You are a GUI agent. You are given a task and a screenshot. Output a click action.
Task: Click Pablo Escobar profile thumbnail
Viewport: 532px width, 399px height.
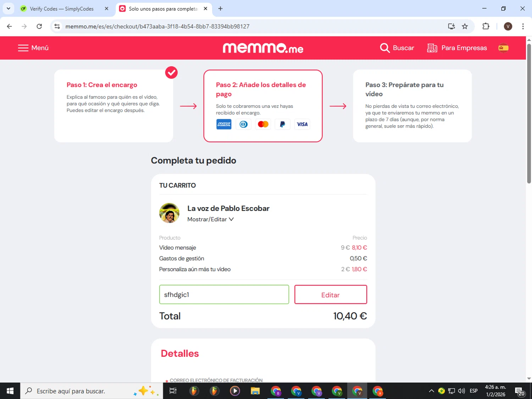click(x=169, y=213)
